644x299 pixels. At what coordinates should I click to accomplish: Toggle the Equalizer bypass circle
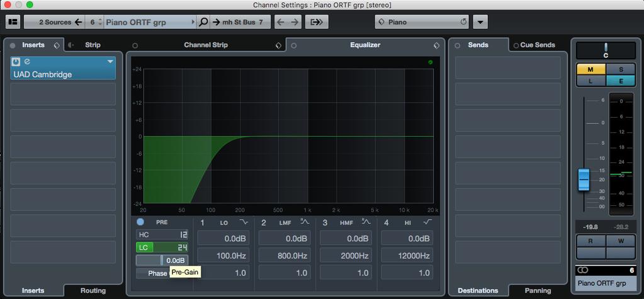293,45
